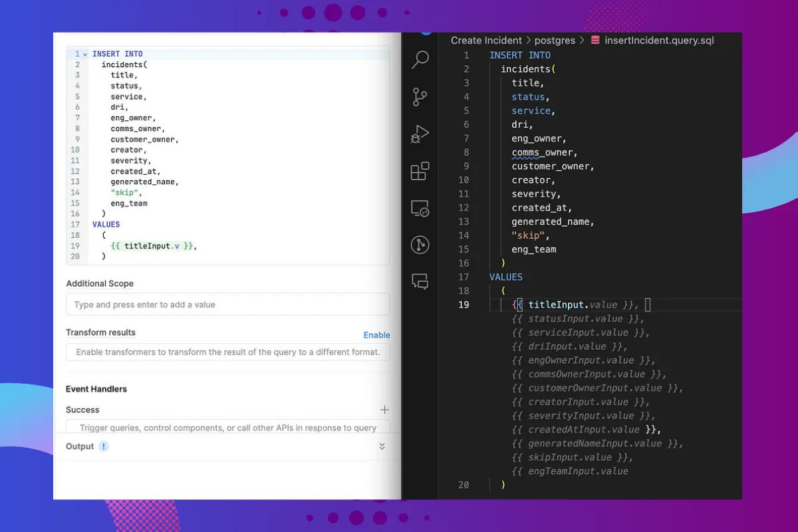This screenshot has height=532, width=798.
Task: Click line number 20 in the left editor gutter
Action: click(x=75, y=256)
